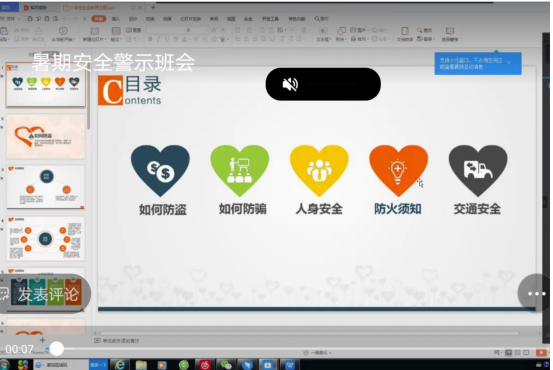This screenshot has width=553, height=370.
Task: Open the 幻灯片放映 Slide Show tab
Action: tap(190, 19)
